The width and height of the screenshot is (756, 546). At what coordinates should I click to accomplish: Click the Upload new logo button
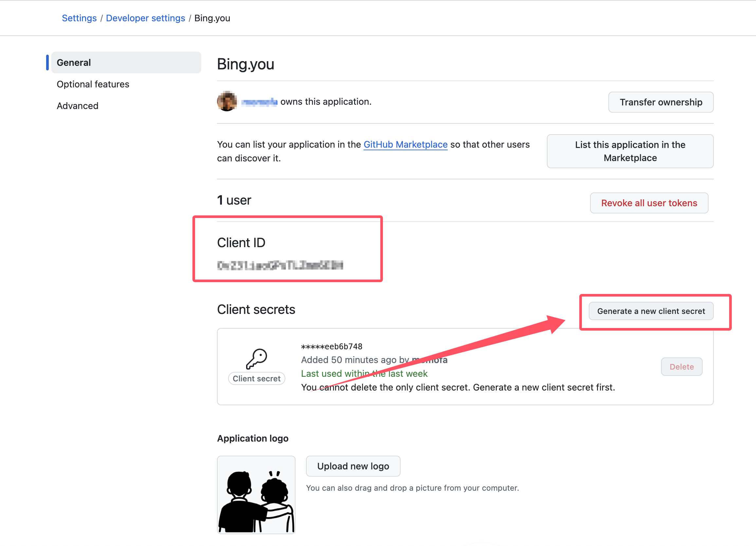[x=353, y=466]
